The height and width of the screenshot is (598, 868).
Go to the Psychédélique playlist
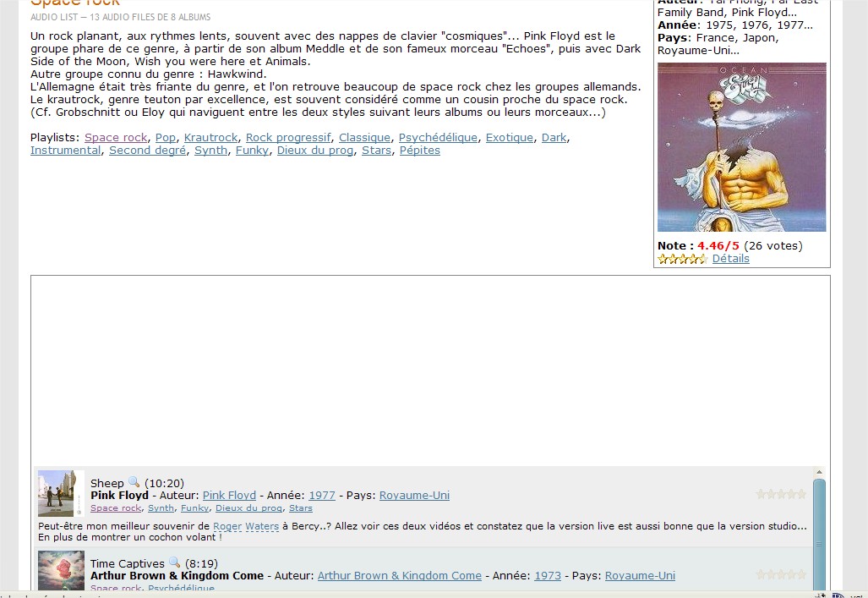438,137
